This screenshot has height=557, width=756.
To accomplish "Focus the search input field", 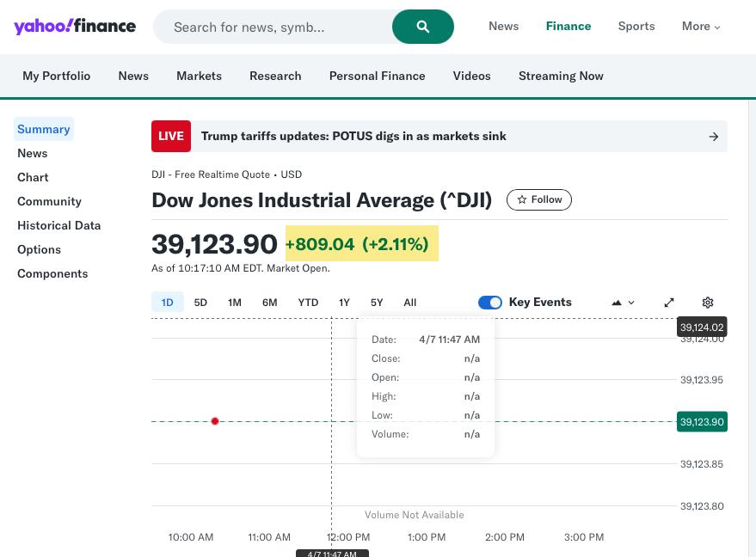I will [273, 27].
